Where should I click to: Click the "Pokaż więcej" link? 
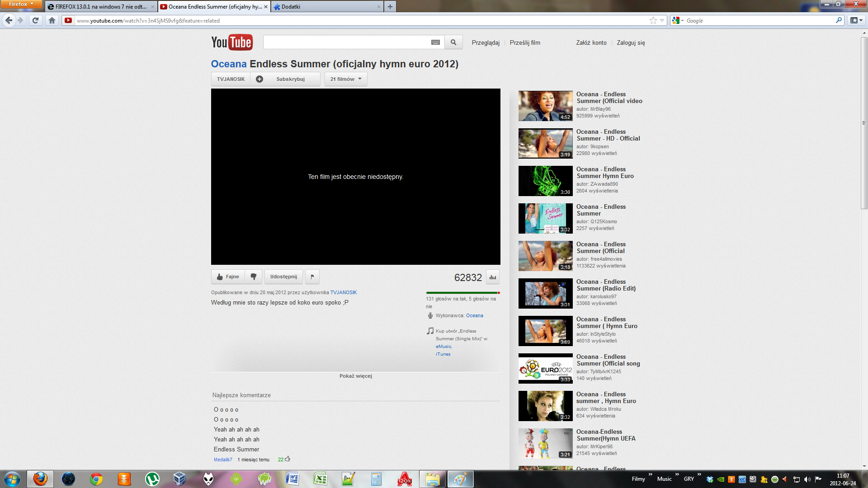pyautogui.click(x=355, y=375)
